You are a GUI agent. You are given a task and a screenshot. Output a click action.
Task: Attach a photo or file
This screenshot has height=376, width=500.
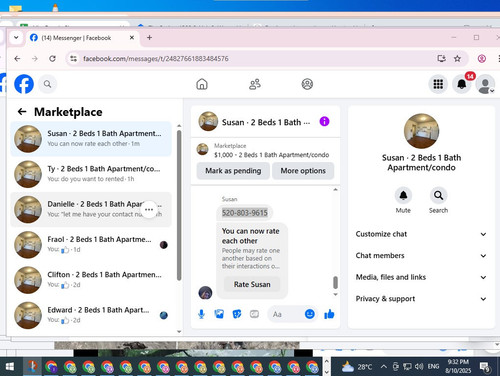(219, 314)
